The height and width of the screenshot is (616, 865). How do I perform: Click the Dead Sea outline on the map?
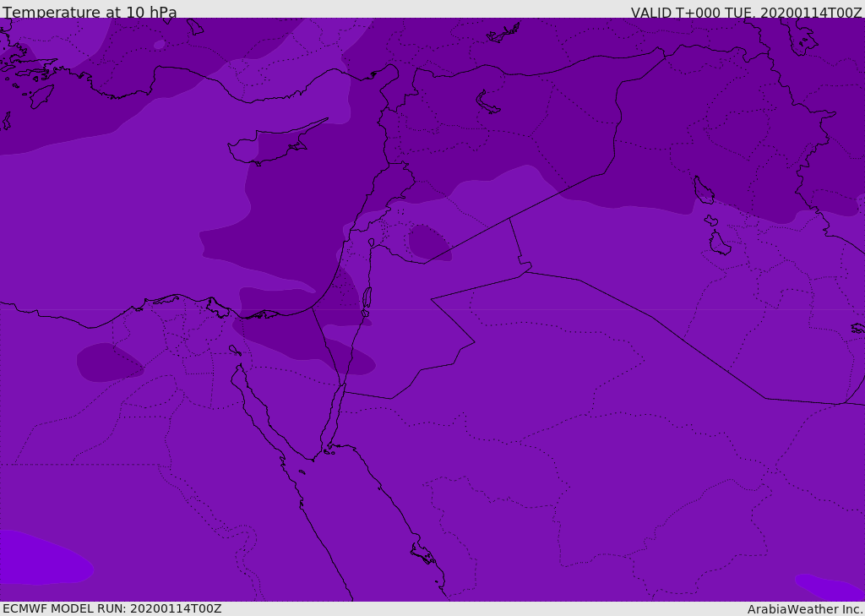[x=367, y=298]
